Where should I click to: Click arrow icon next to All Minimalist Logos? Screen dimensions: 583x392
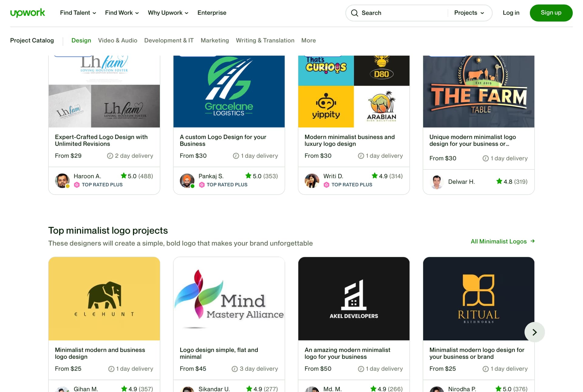(533, 241)
